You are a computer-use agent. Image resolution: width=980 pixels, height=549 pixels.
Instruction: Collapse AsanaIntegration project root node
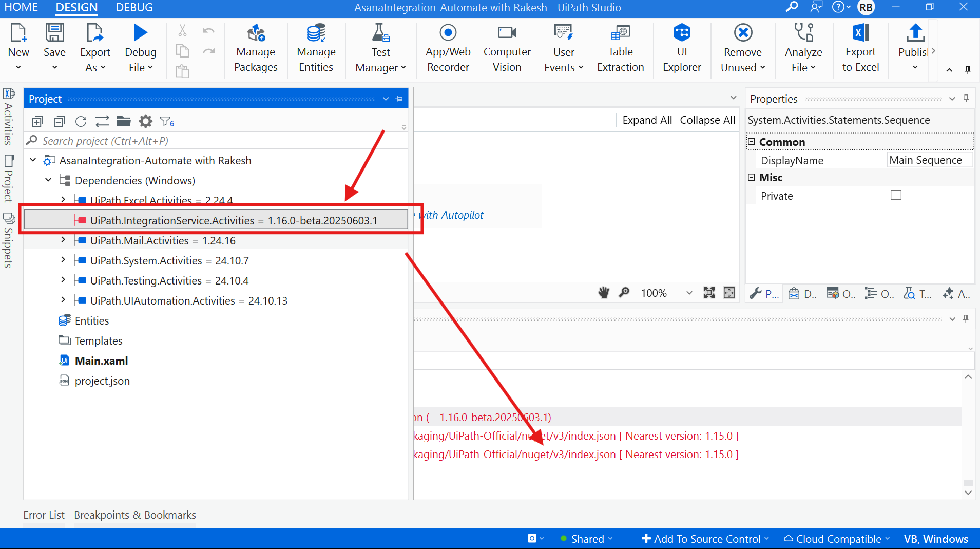[x=33, y=160]
